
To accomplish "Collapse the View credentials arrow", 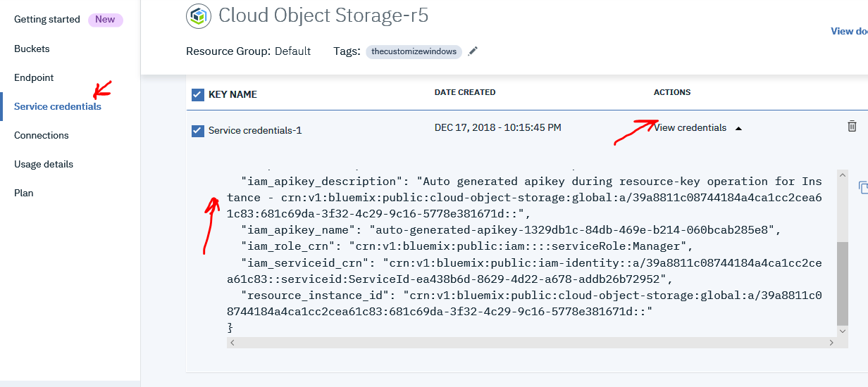I will tap(738, 128).
